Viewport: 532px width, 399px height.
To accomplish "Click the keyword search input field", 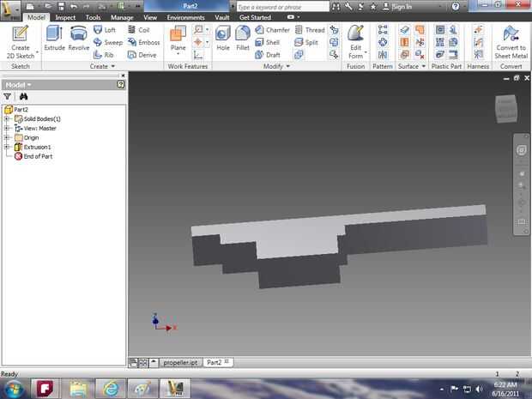I will click(282, 7).
